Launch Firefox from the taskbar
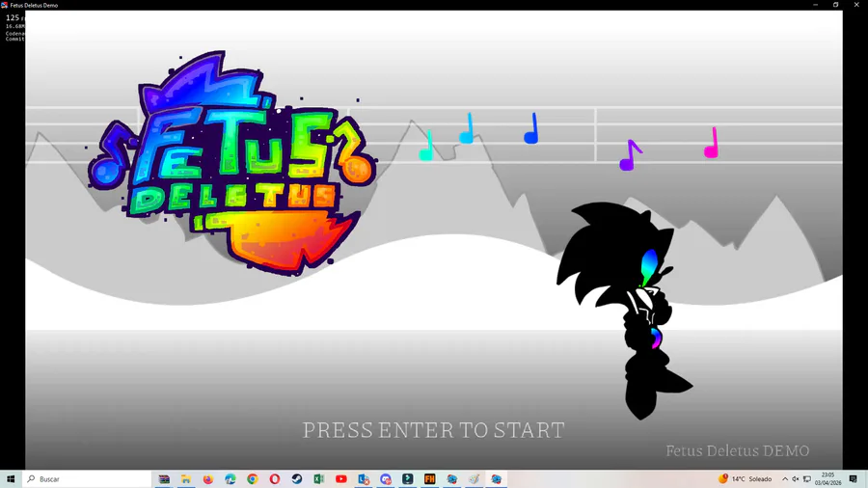The width and height of the screenshot is (868, 488). coord(208,479)
